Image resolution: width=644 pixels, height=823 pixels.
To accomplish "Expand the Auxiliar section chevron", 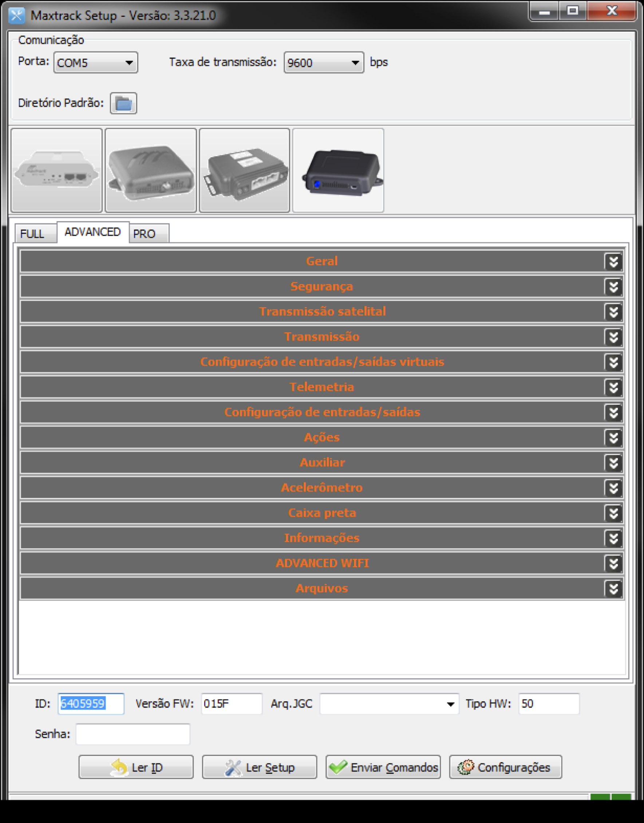I will coord(613,463).
